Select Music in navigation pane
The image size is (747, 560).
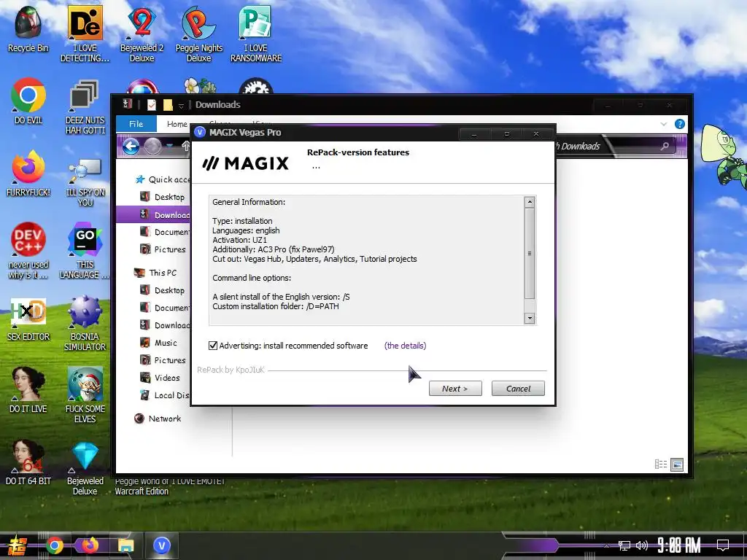159,343
